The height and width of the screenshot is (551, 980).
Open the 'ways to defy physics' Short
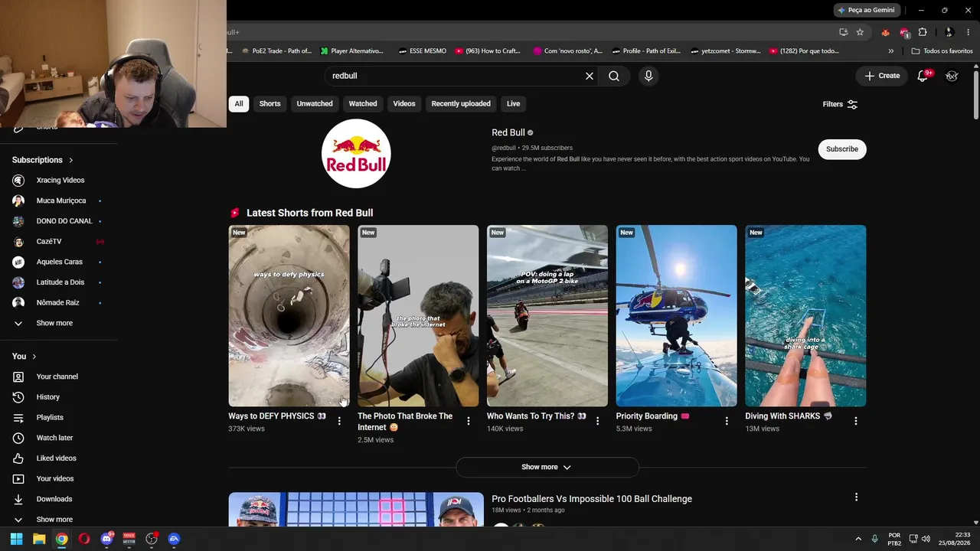(289, 315)
